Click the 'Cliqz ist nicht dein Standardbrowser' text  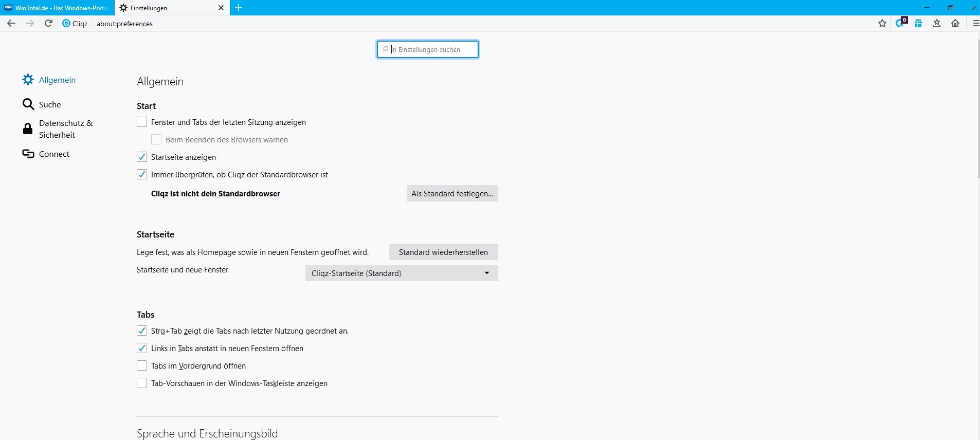pyautogui.click(x=216, y=194)
